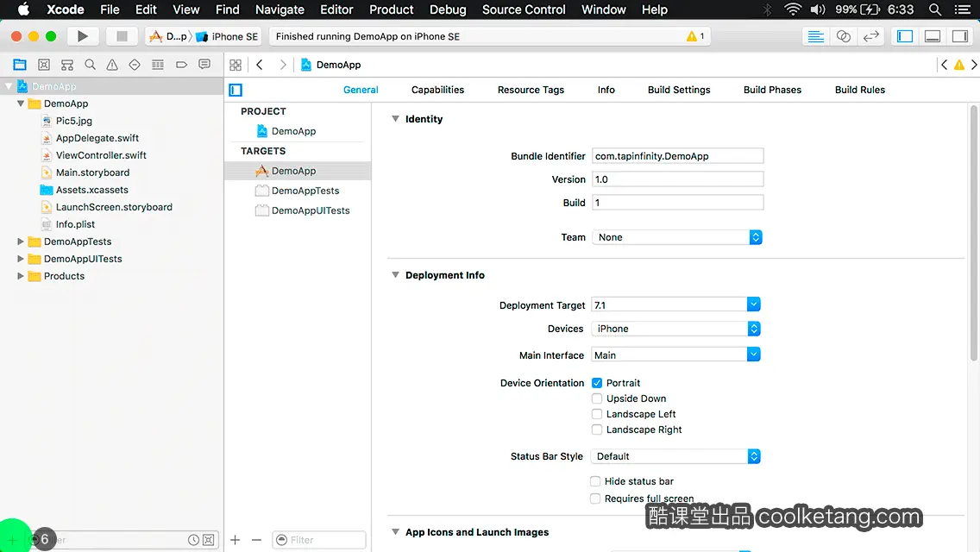Open Main.storyboard in the navigator
The height and width of the screenshot is (552, 980).
[92, 172]
